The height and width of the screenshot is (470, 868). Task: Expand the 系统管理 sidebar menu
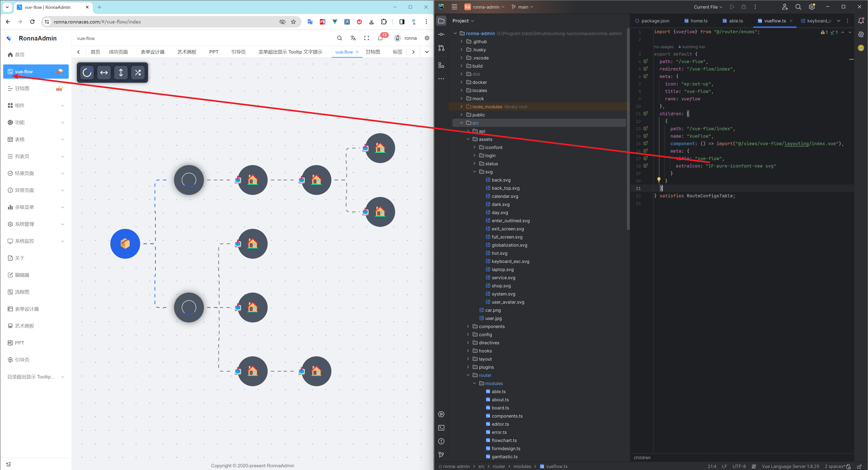36,224
